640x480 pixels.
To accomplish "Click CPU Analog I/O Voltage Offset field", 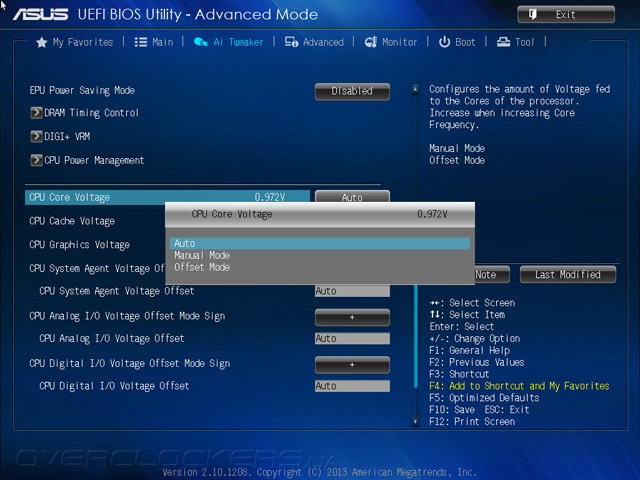I will click(352, 338).
